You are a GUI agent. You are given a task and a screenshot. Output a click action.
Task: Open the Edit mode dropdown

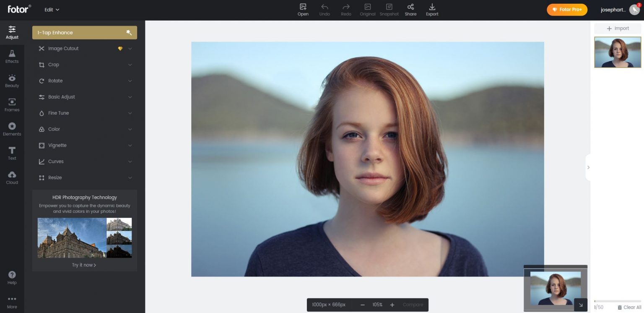tap(52, 10)
